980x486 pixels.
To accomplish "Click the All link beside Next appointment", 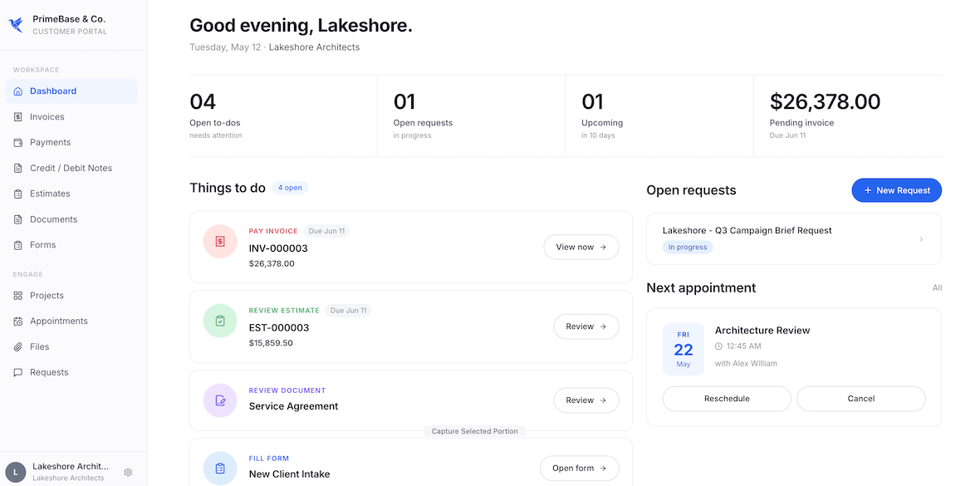I will (937, 288).
